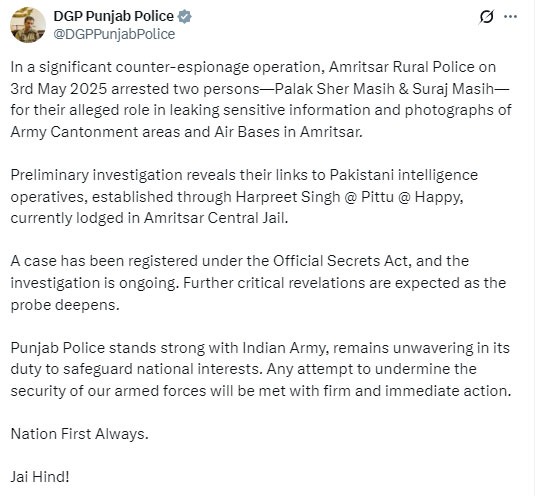Click the date '3rd May 2025'
Image resolution: width=539 pixels, height=496 pixels.
coord(59,89)
